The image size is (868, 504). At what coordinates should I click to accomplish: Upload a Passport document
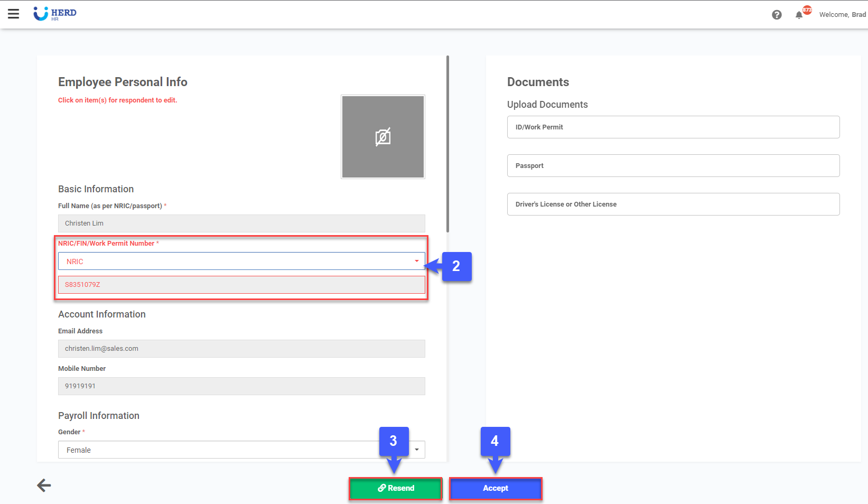pyautogui.click(x=673, y=165)
